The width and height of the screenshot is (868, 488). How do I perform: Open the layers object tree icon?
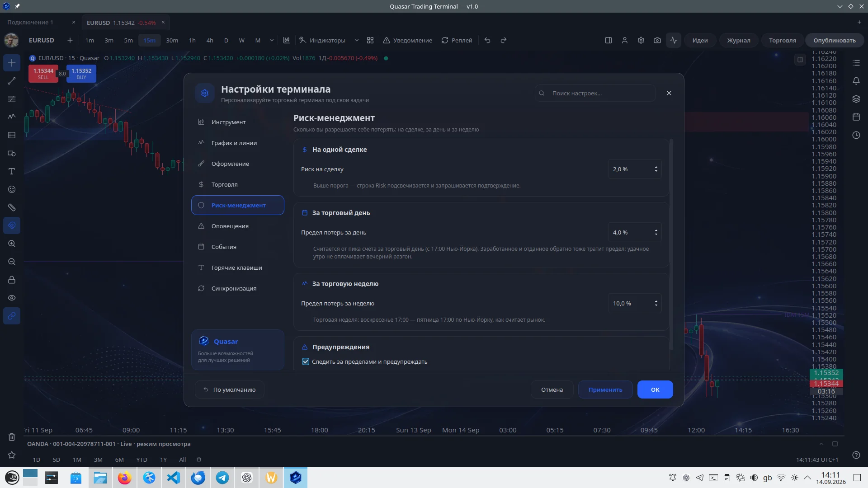[x=856, y=99]
